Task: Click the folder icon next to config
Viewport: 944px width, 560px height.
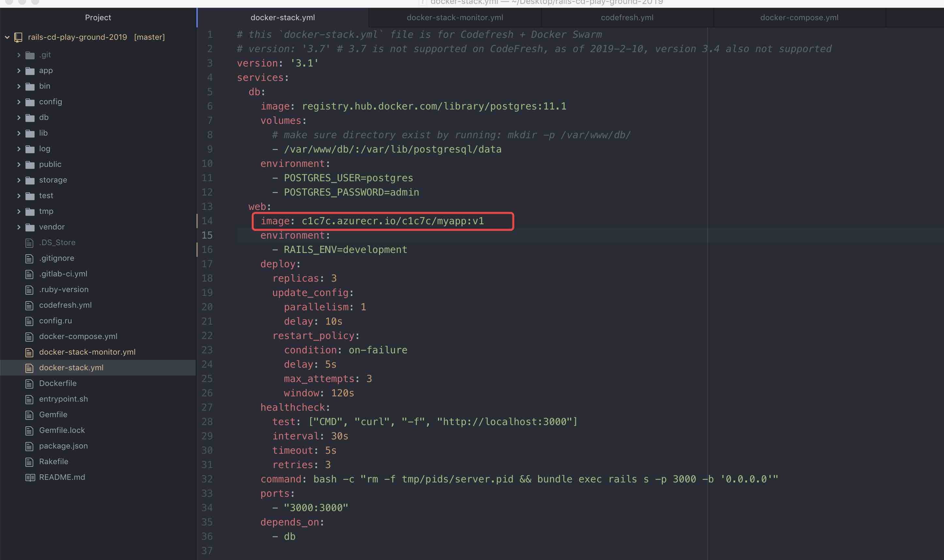Action: click(x=30, y=101)
